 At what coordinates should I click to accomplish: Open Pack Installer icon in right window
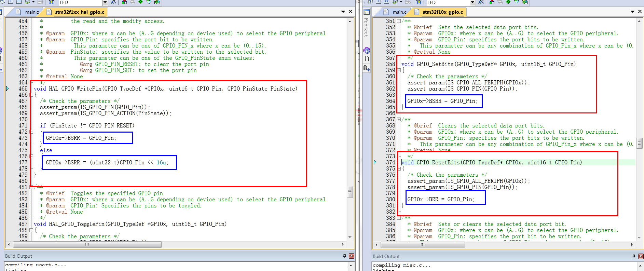pyautogui.click(x=525, y=2)
